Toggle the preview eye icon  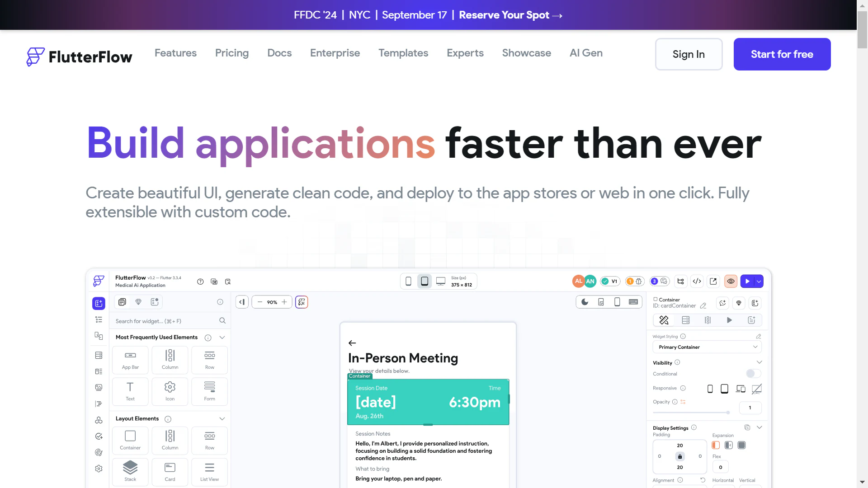click(x=731, y=281)
